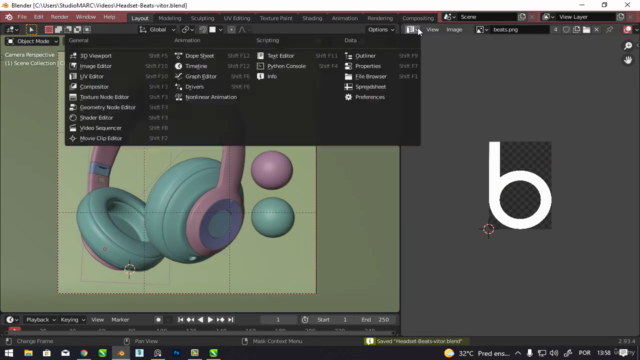Click the Dope Sheet icon

coord(178,56)
